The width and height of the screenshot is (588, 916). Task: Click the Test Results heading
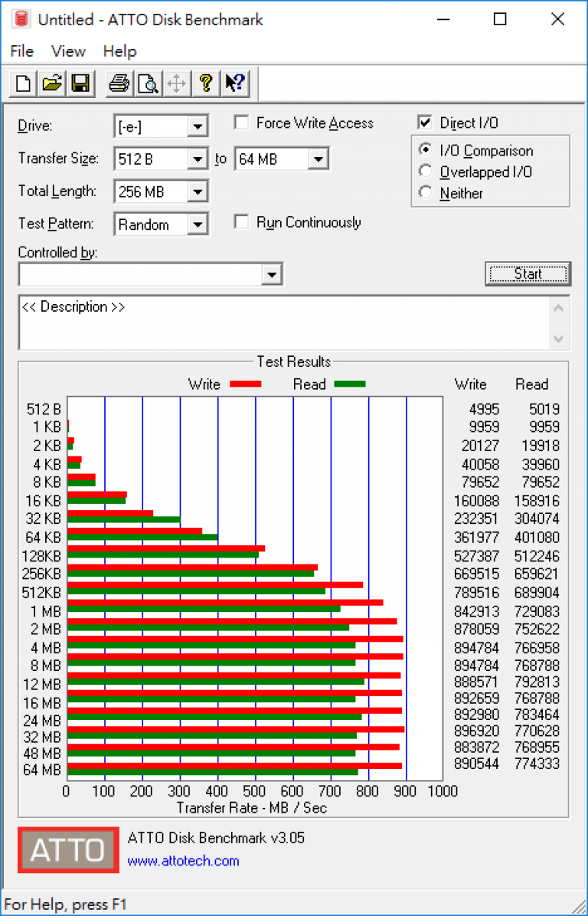(294, 361)
